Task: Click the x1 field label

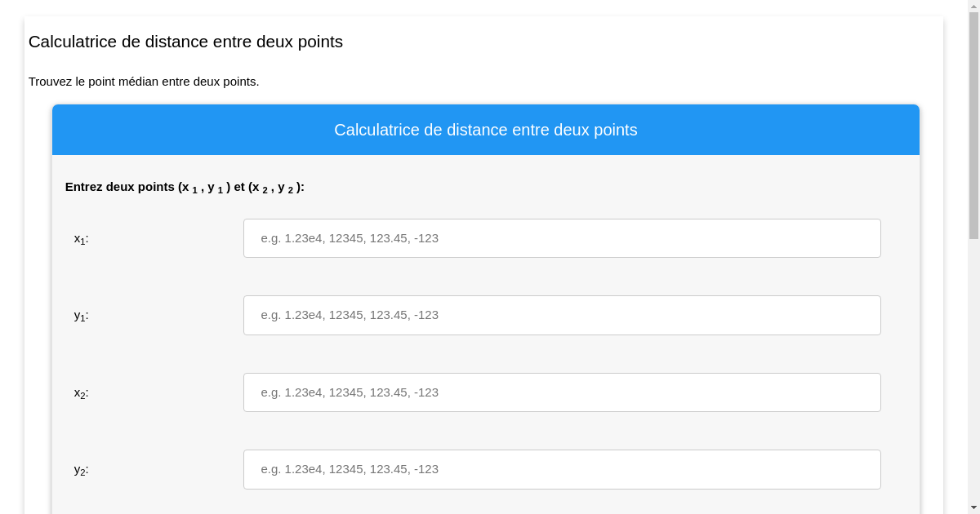Action: [79, 238]
